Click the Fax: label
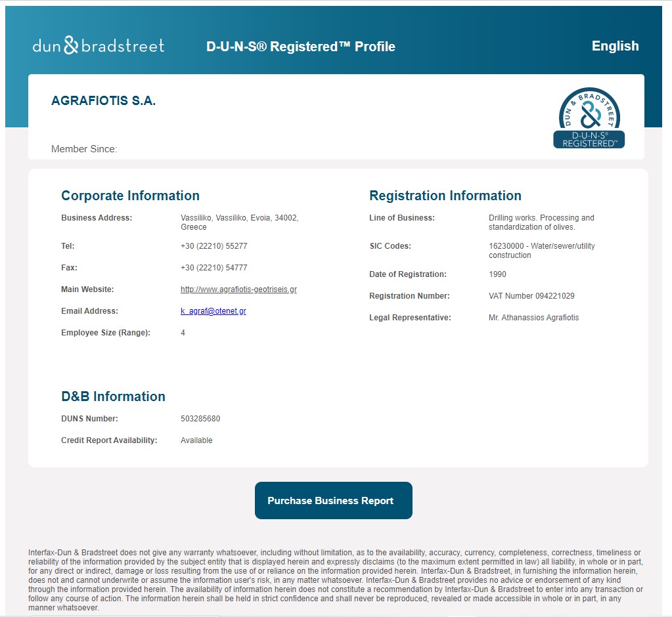The image size is (672, 617). 69,268
